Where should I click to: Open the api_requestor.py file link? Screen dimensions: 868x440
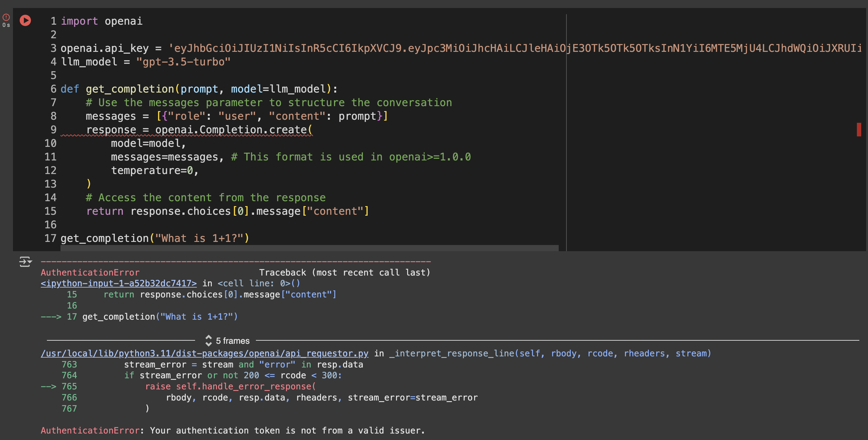204,353
